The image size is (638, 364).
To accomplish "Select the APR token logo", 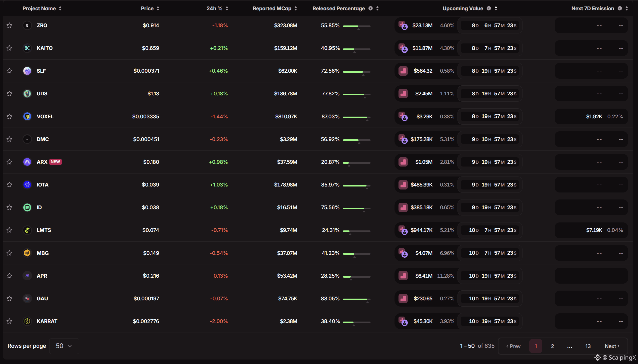I will click(27, 276).
